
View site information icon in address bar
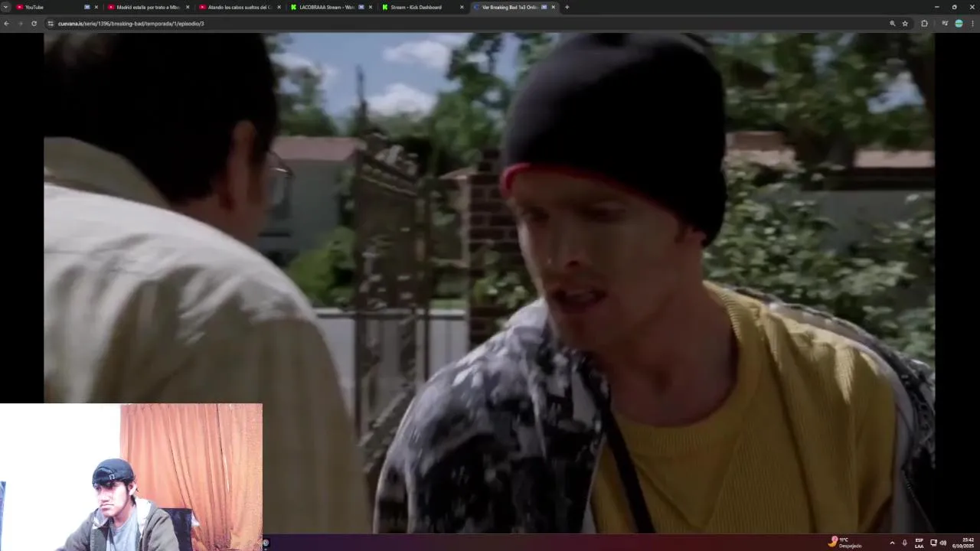pos(51,24)
